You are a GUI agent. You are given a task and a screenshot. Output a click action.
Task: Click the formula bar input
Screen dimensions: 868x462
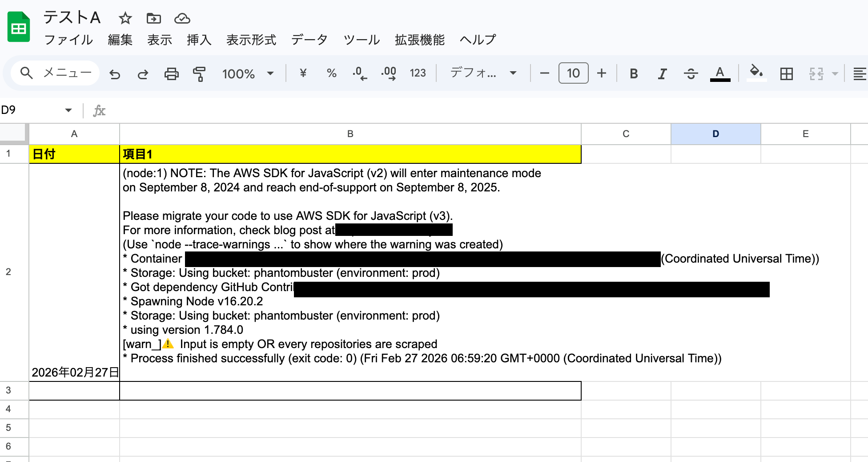[487, 110]
